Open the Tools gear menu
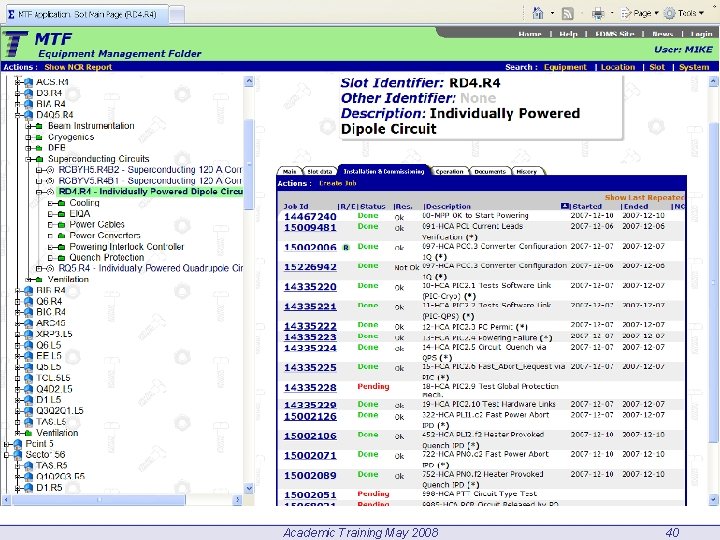The width and height of the screenshot is (720, 540). click(684, 13)
